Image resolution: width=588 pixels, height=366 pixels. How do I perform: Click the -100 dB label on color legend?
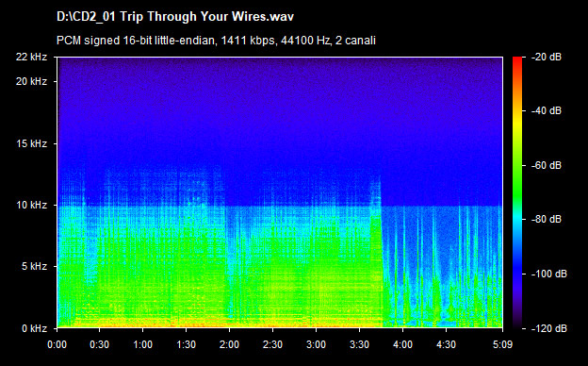(549, 274)
